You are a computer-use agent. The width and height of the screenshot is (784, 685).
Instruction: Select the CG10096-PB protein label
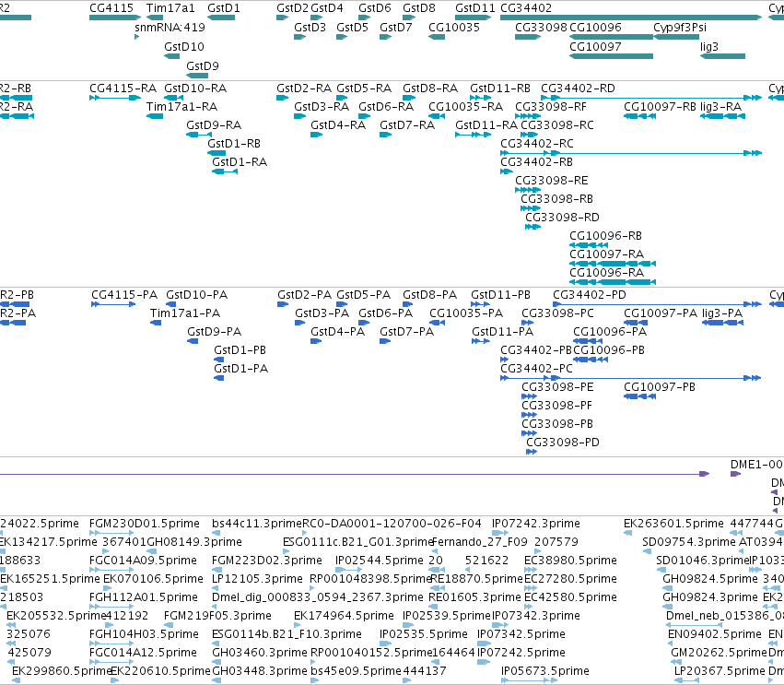609,350
